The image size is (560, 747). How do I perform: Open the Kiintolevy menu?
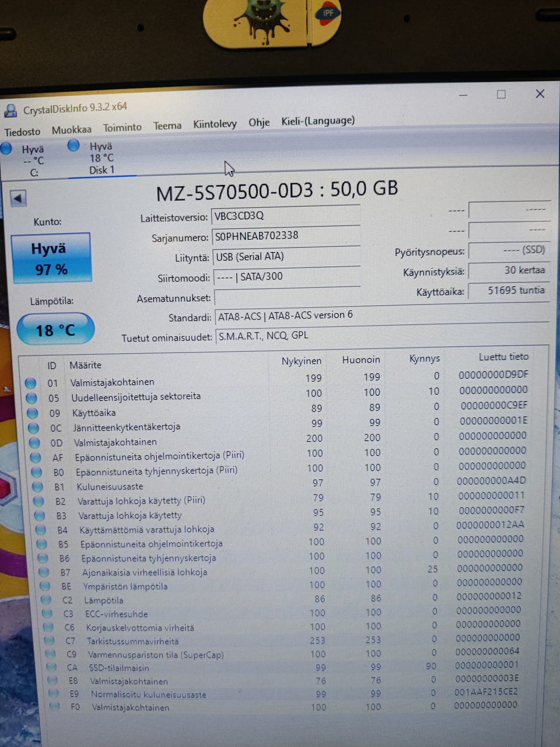(215, 124)
